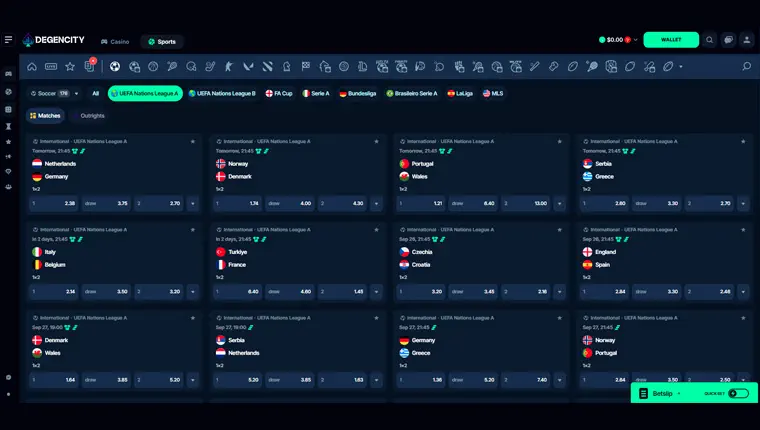This screenshot has height=430, width=760.
Task: Select the ice hockey stick icon
Action: pos(210,66)
